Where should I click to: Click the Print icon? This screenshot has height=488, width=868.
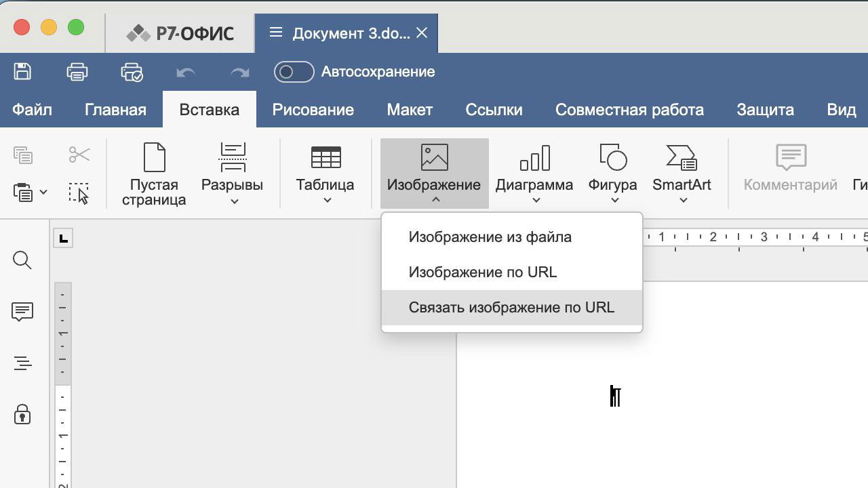pyautogui.click(x=77, y=72)
